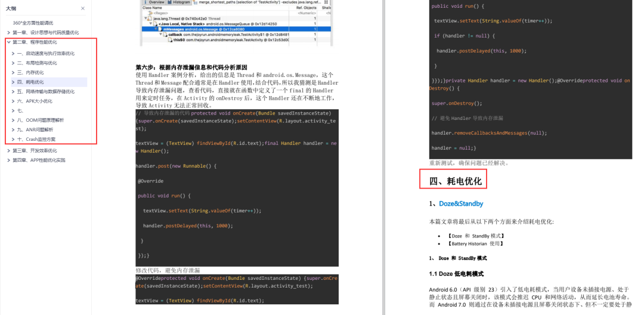Viewport: 644px width, 315px height.
Task: Expand the 七、 entry chevron
Action: (14, 110)
